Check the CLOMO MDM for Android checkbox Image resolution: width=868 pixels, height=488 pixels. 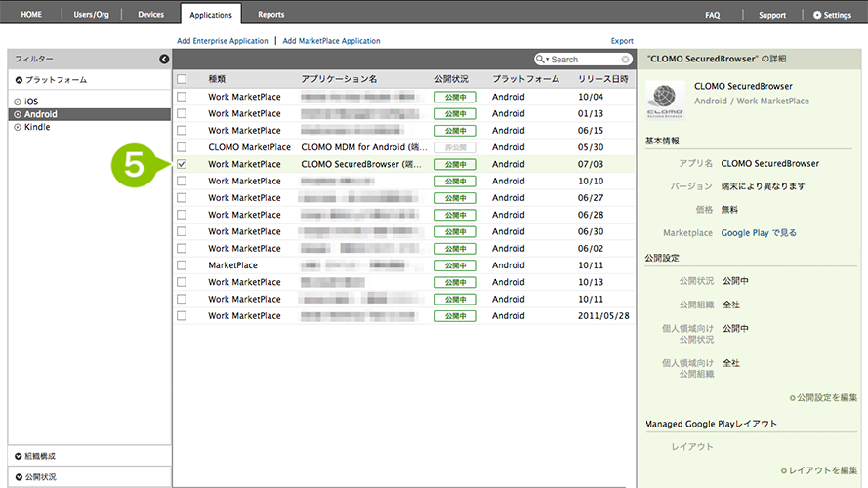click(182, 147)
